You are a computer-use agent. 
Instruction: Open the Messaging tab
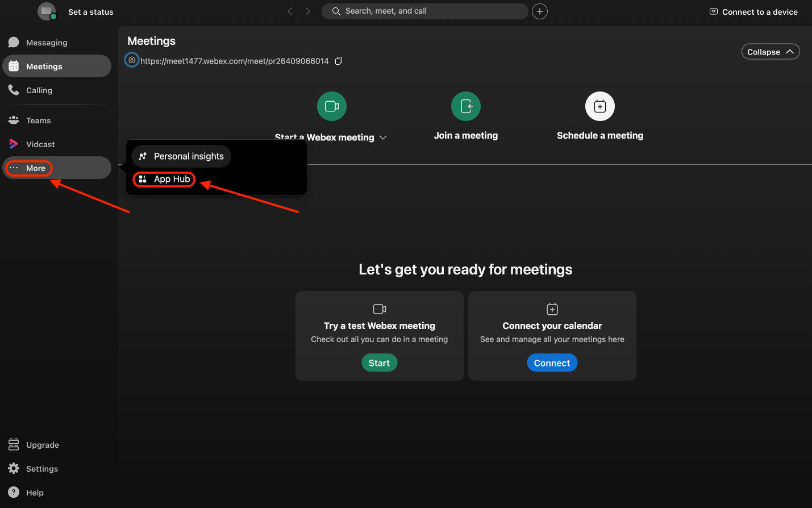[x=46, y=43]
